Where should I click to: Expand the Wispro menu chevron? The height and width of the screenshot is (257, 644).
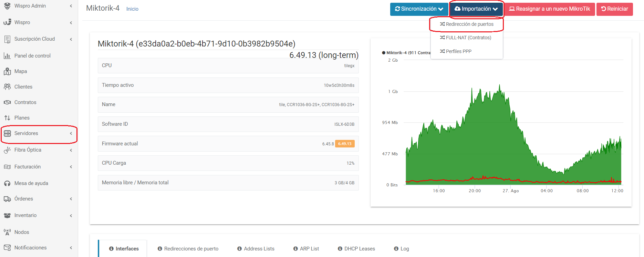71,23
